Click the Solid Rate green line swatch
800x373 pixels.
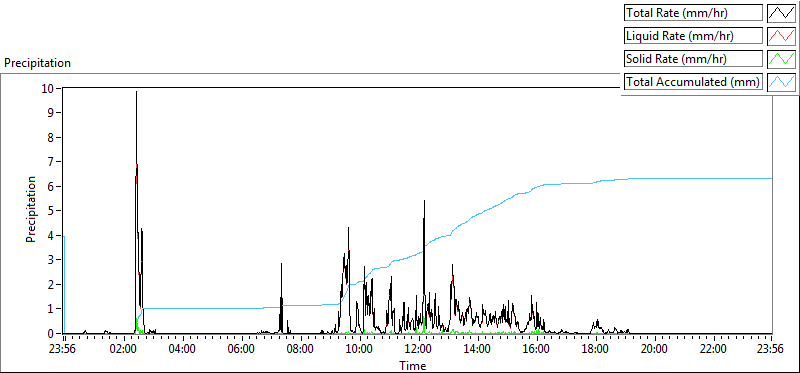[781, 59]
